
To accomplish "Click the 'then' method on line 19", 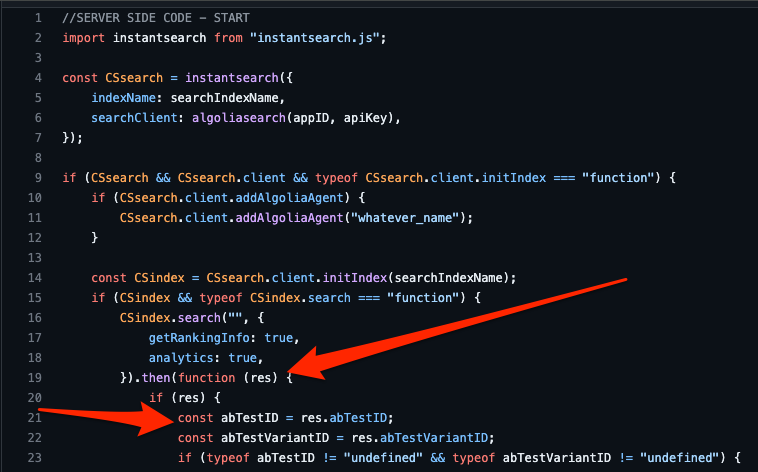I will (156, 378).
